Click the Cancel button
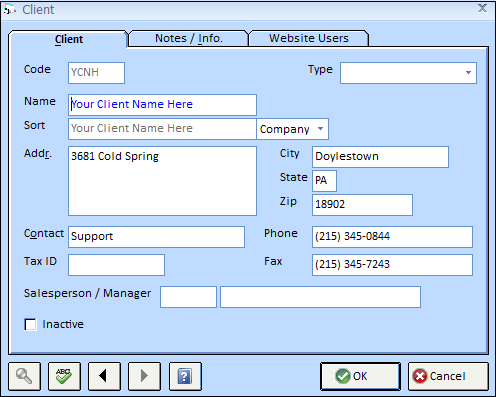Viewport: 496px width, 397px height. [x=448, y=376]
